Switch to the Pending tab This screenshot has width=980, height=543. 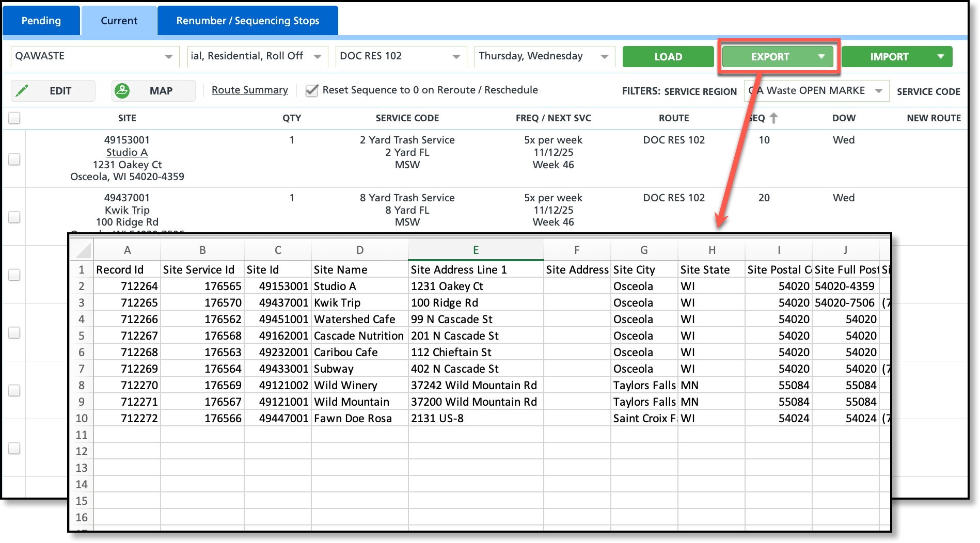coord(41,21)
